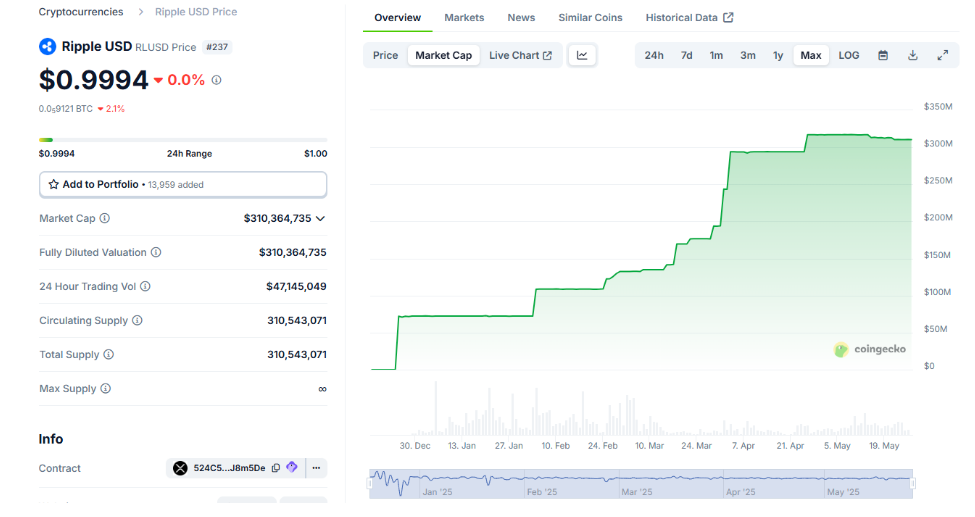This screenshot has width=975, height=517.
Task: Switch chart to Market Cap view
Action: pyautogui.click(x=443, y=55)
